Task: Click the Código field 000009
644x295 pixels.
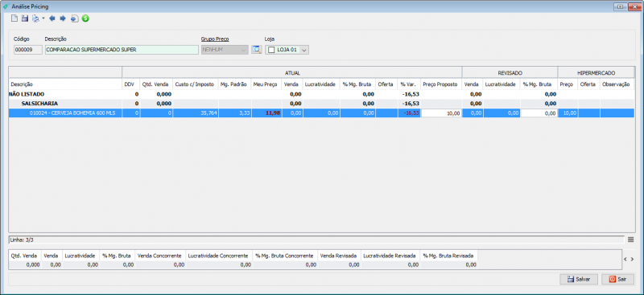Action: coord(28,50)
